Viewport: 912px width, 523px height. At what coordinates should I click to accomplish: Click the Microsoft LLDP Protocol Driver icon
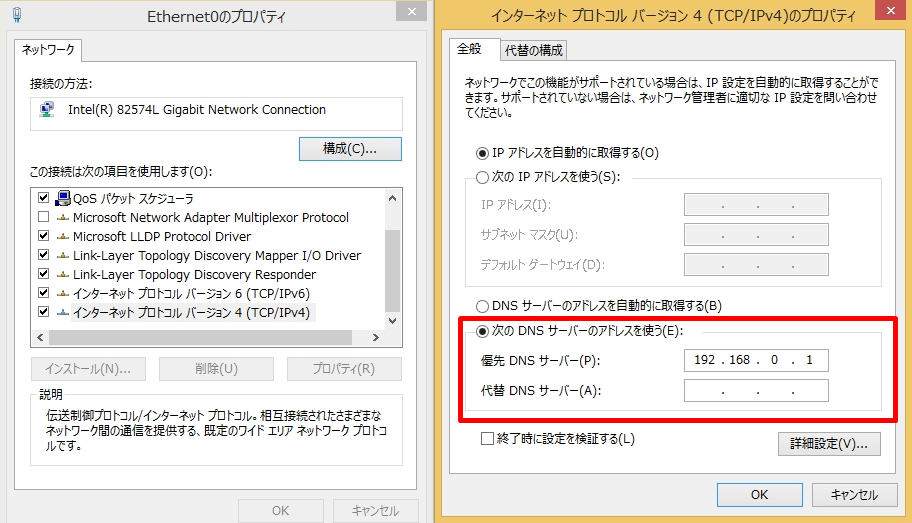[62, 237]
